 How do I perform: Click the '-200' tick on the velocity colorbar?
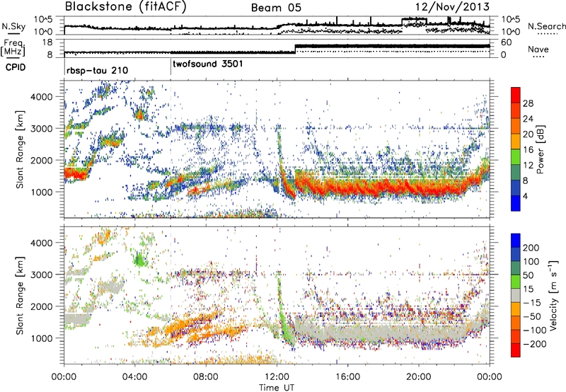(x=534, y=344)
